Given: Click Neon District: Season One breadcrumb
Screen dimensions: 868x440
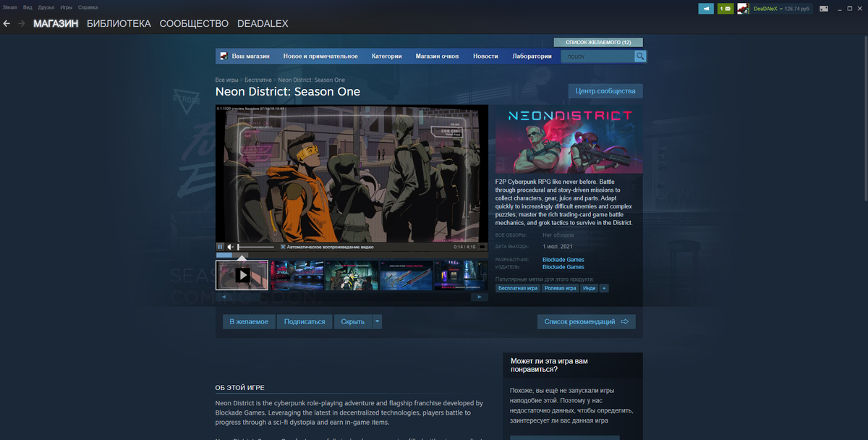Looking at the screenshot, I should 312,80.
